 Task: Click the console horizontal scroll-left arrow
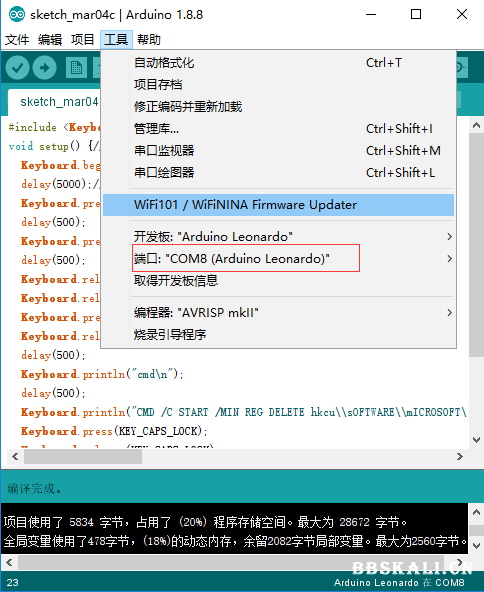tap(9, 563)
